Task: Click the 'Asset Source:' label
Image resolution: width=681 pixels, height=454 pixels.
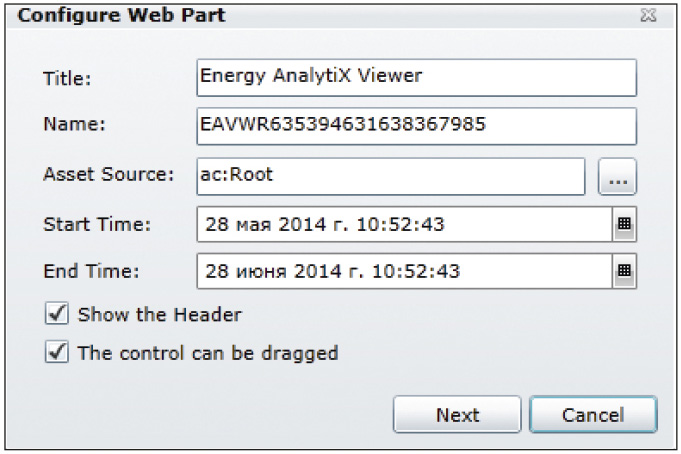Action: 109,174
